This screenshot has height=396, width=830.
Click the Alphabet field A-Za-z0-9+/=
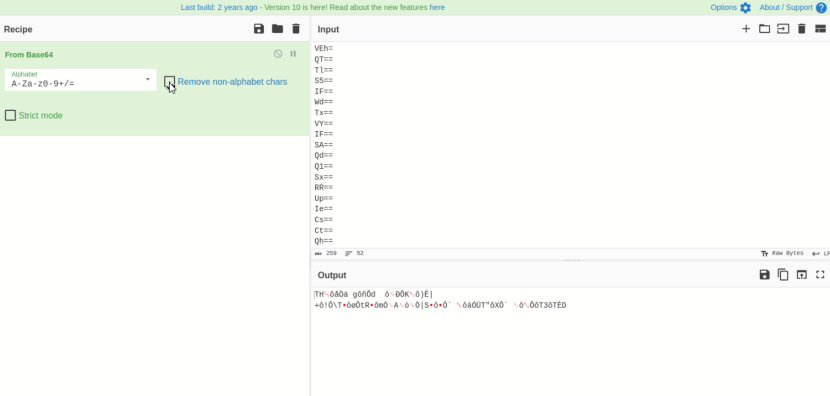(x=80, y=80)
